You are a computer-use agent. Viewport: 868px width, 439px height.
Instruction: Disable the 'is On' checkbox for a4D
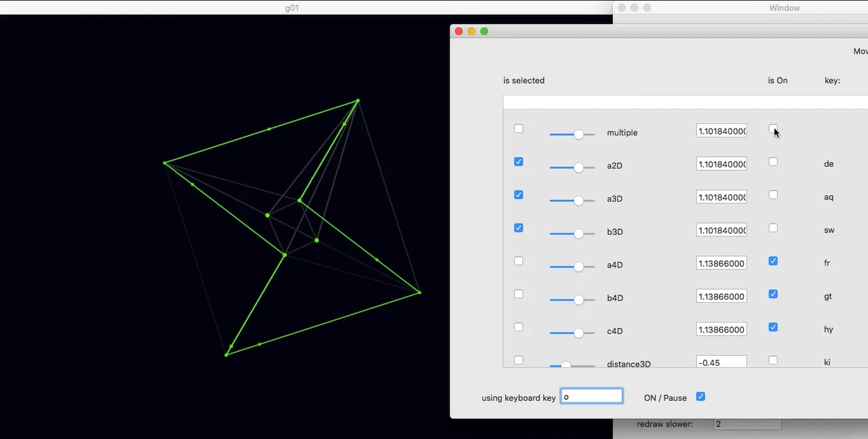[x=773, y=261]
